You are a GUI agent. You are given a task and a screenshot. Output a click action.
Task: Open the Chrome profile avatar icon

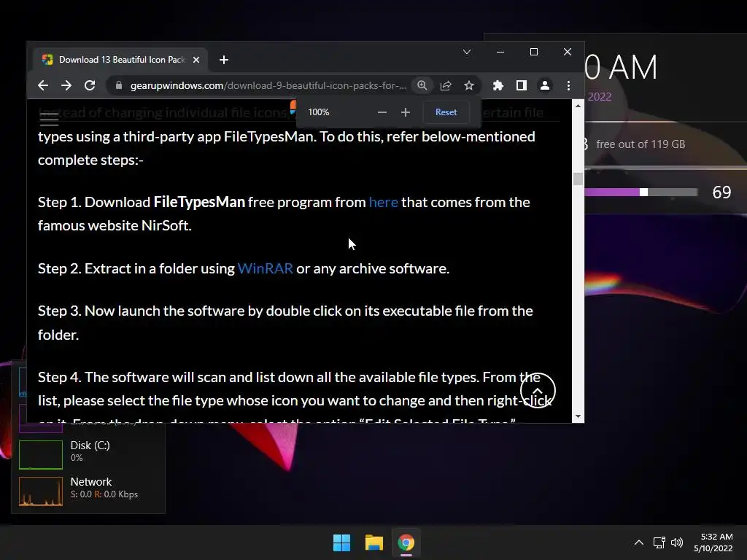tap(544, 85)
